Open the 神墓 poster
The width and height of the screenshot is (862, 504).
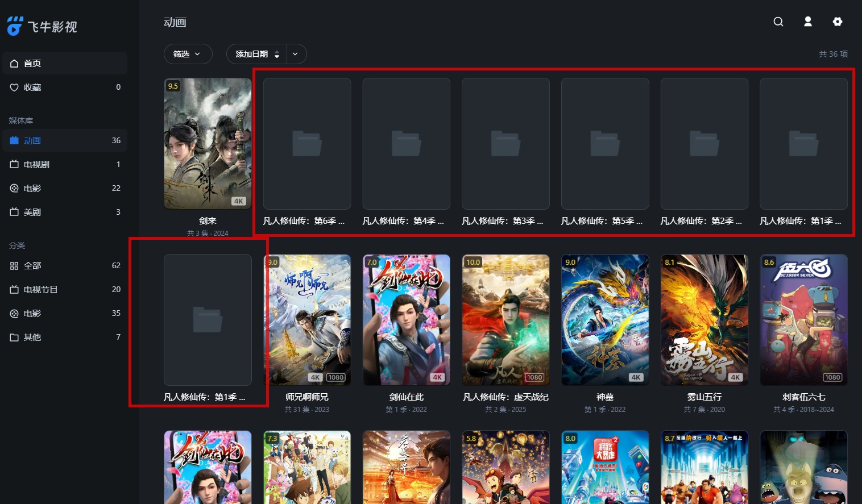coord(605,320)
